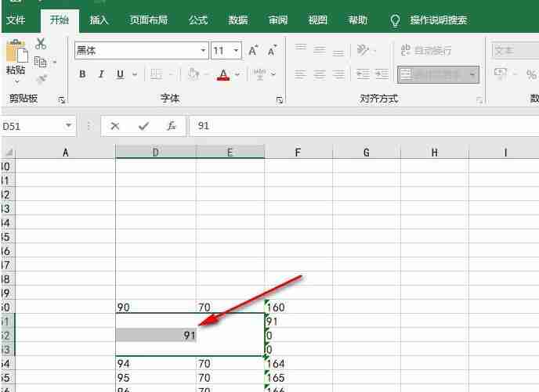This screenshot has height=392, width=539.
Task: Open the Clipboard (剪贴板) dialog launcher
Action: [62, 100]
